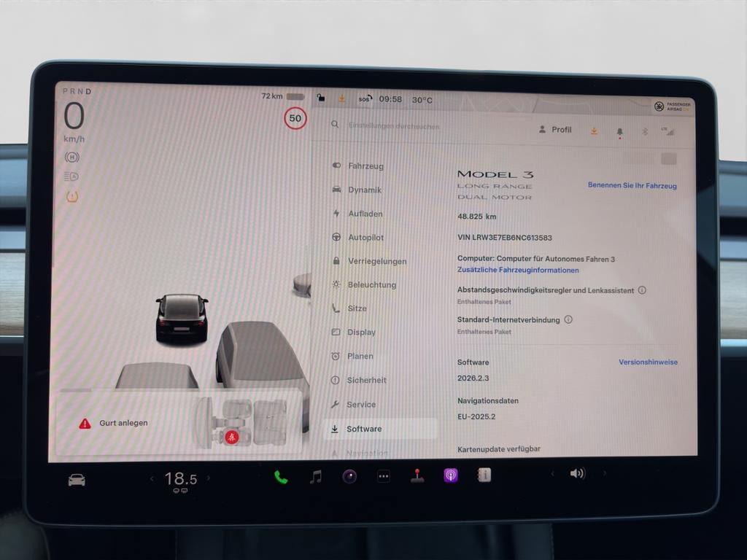Lower the volume with left arrow
This screenshot has width=747, height=560.
553,473
